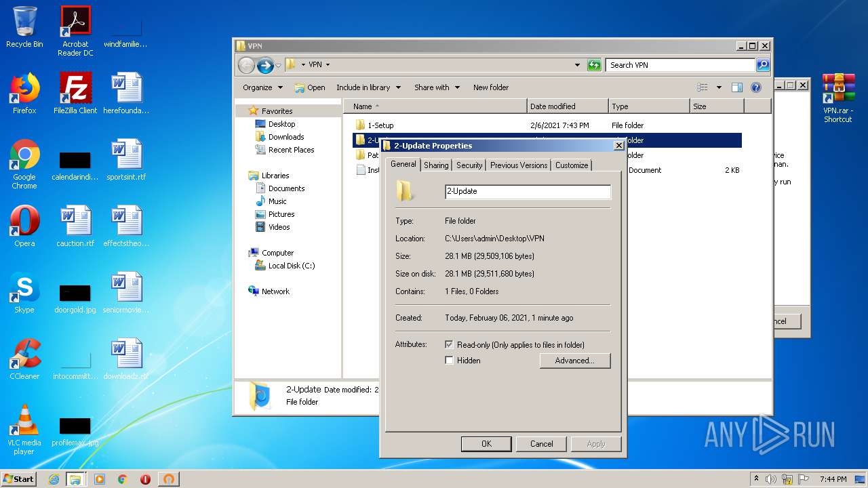This screenshot has height=488, width=868.
Task: Close the 2-Update Properties dialog
Action: [618, 146]
